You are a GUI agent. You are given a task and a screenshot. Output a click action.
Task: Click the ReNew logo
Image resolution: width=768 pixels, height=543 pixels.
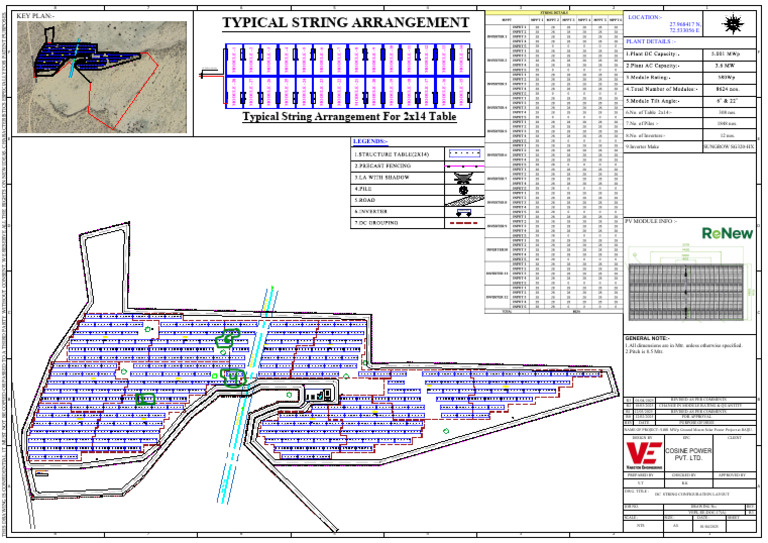point(727,233)
